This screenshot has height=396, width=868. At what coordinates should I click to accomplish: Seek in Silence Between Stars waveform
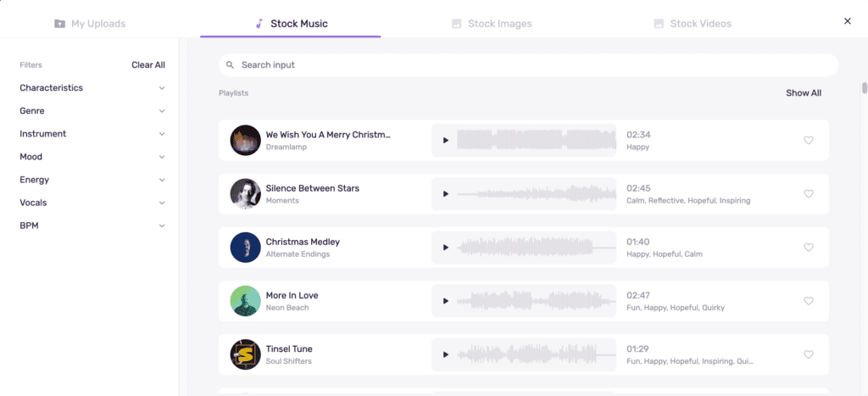pos(537,194)
